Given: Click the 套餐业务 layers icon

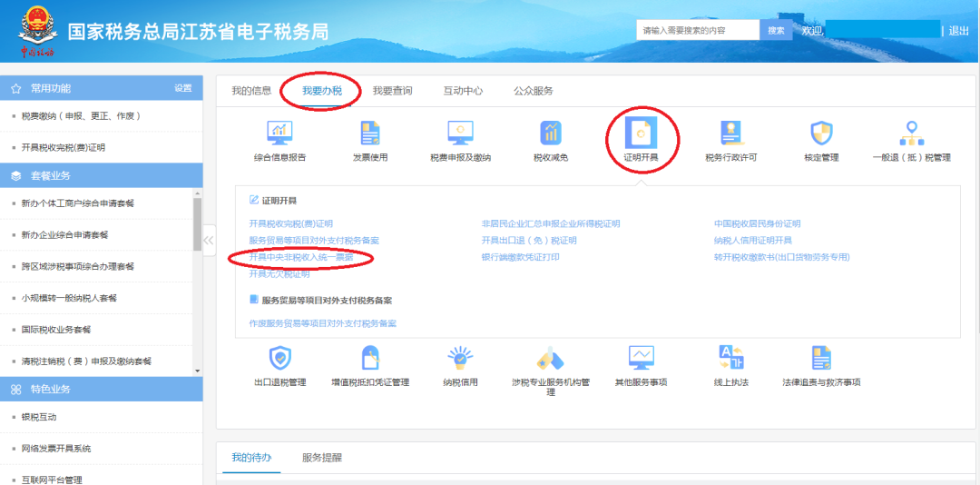Looking at the screenshot, I should (16, 176).
